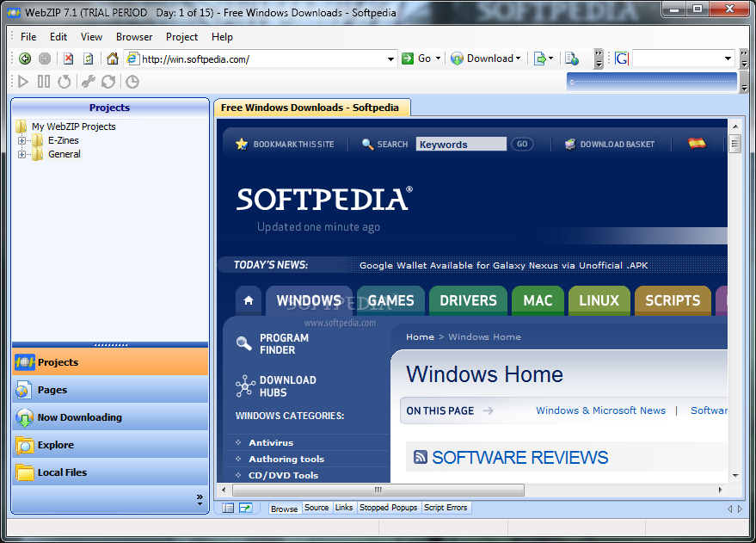The width and height of the screenshot is (756, 543).
Task: Switch to the Stopped Popups tab
Action: point(388,508)
